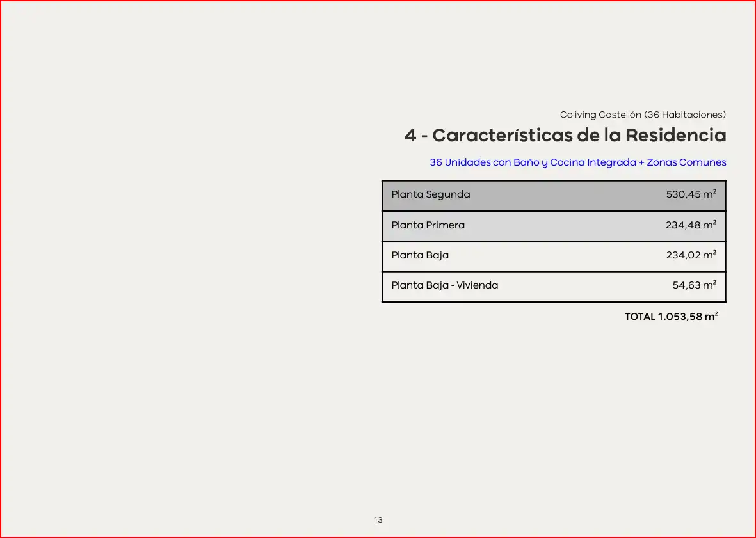Click page number 13 at bottom
Viewport: 756px width, 538px height.
378,519
